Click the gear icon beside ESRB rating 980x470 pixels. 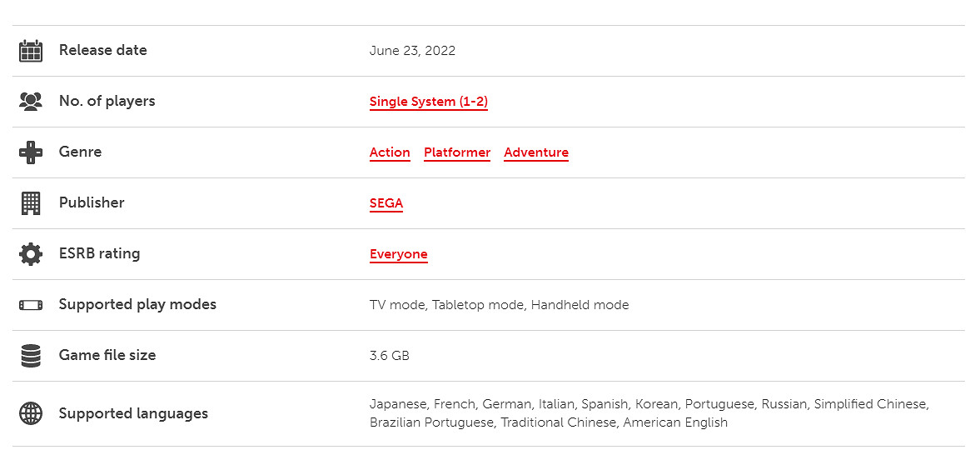31,254
